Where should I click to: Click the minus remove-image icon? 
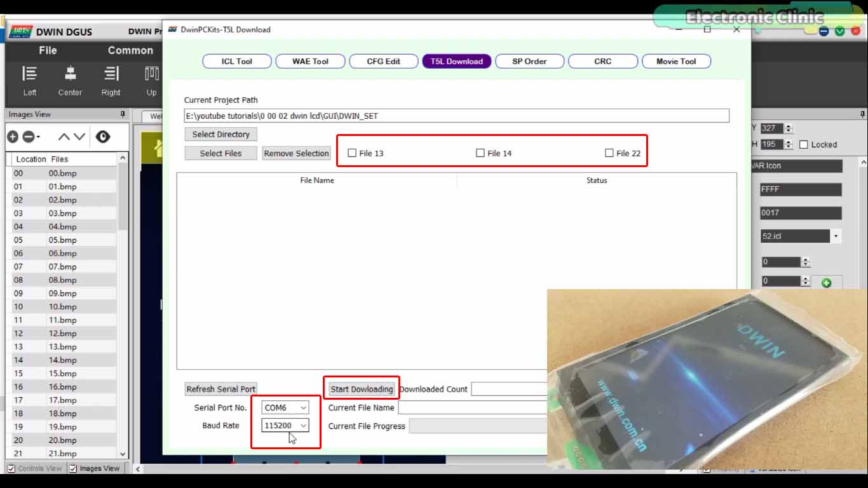click(x=28, y=137)
